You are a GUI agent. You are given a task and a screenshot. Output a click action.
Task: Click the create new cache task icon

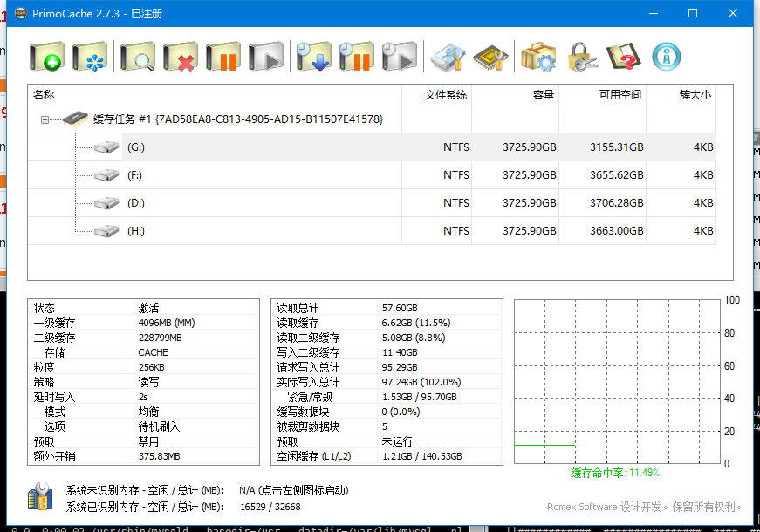click(47, 58)
